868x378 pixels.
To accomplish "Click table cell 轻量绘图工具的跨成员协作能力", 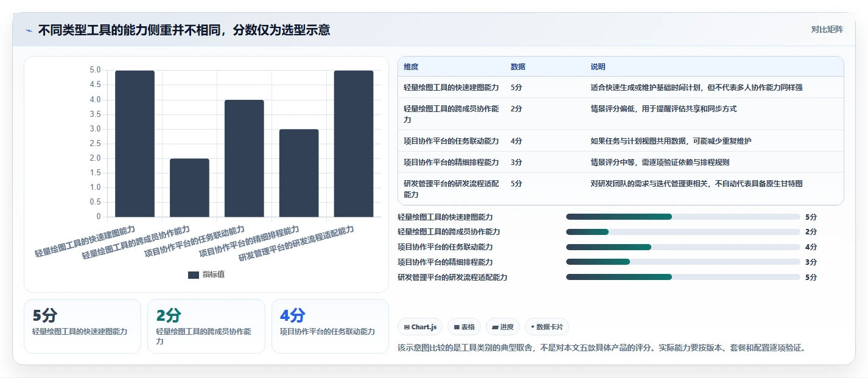I will [x=451, y=114].
